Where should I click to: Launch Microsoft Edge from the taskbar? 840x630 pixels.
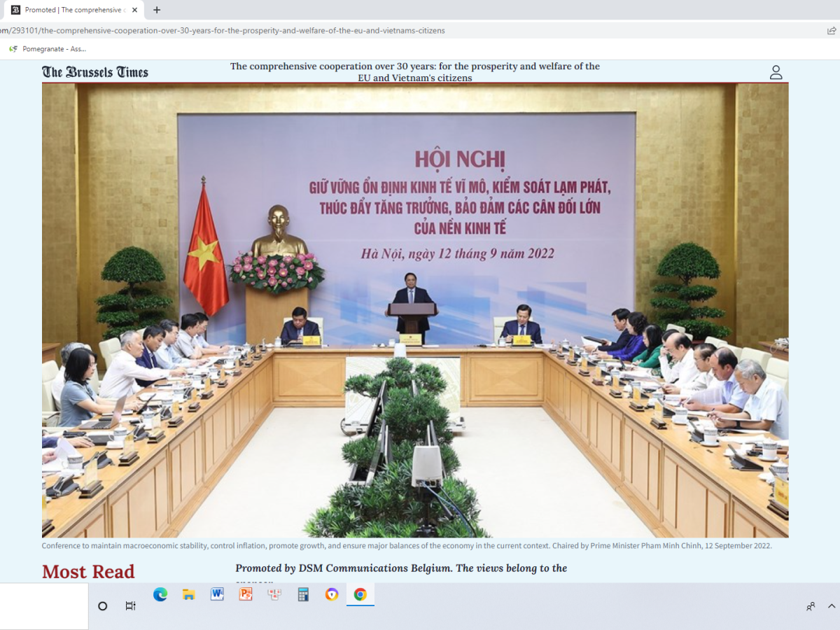160,594
